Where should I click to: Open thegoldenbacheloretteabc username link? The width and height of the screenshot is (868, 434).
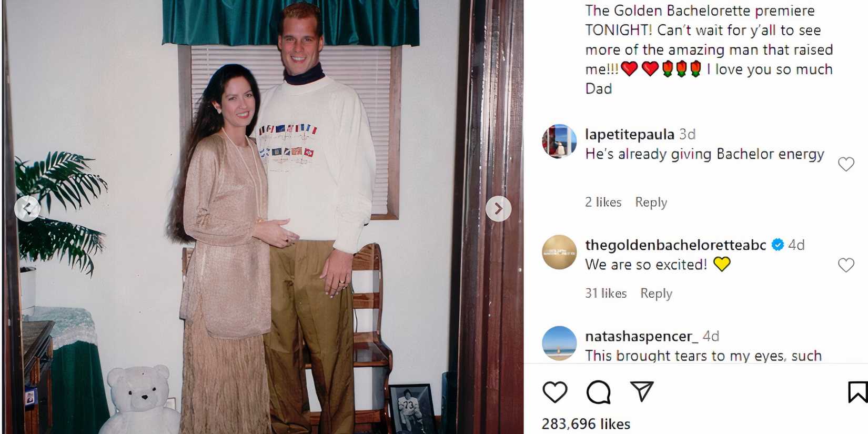pos(675,245)
